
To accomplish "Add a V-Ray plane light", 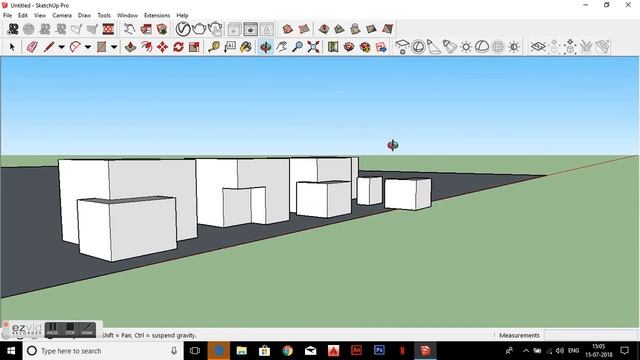I will point(402,47).
